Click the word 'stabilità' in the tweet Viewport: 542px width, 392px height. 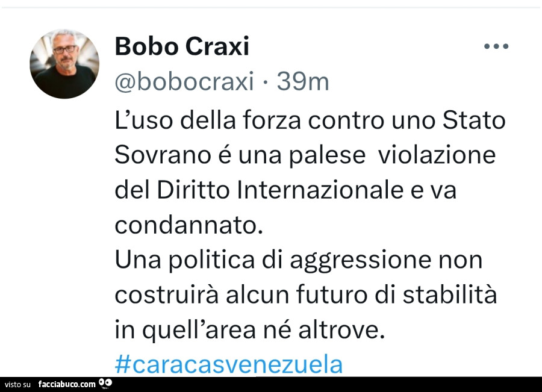(x=450, y=294)
